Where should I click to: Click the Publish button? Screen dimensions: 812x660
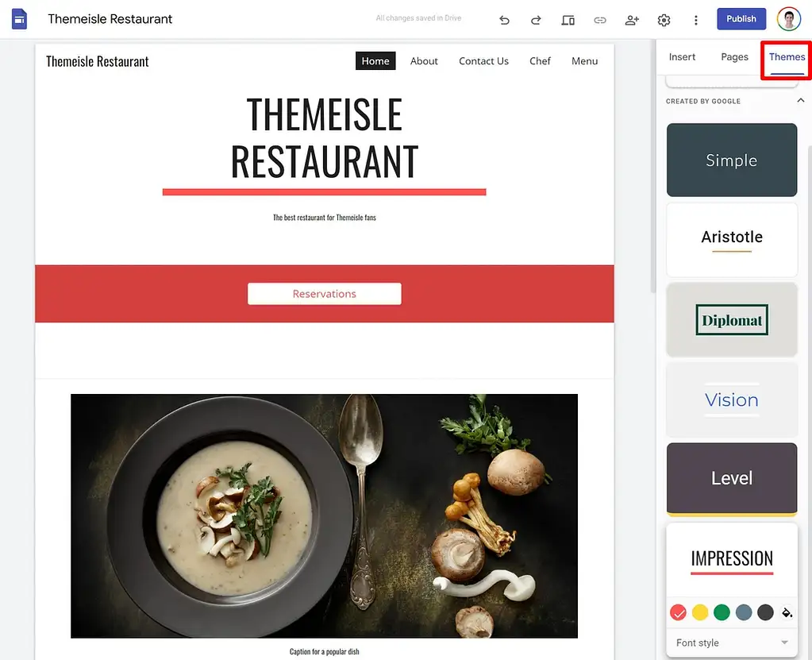pyautogui.click(x=741, y=19)
